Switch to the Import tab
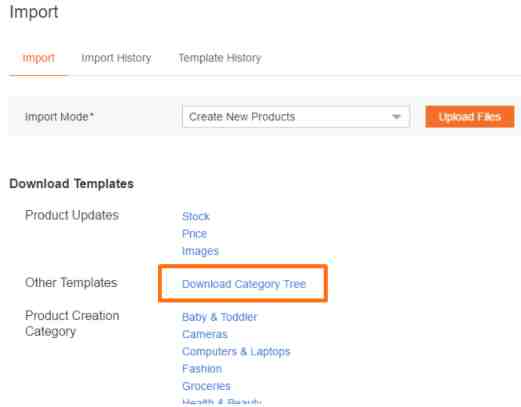 tap(38, 58)
